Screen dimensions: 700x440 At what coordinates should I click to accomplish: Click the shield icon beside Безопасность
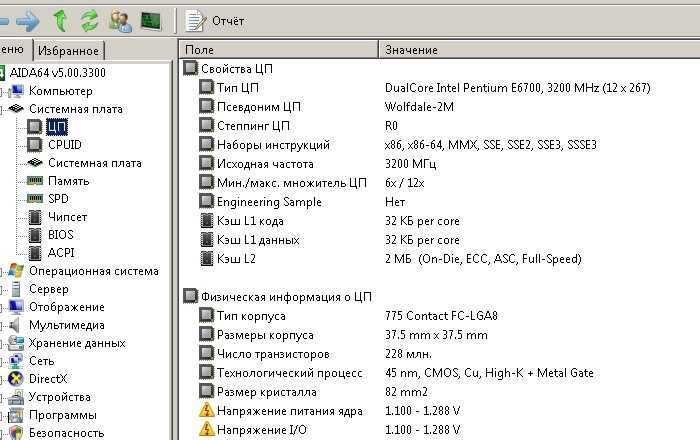coord(16,433)
